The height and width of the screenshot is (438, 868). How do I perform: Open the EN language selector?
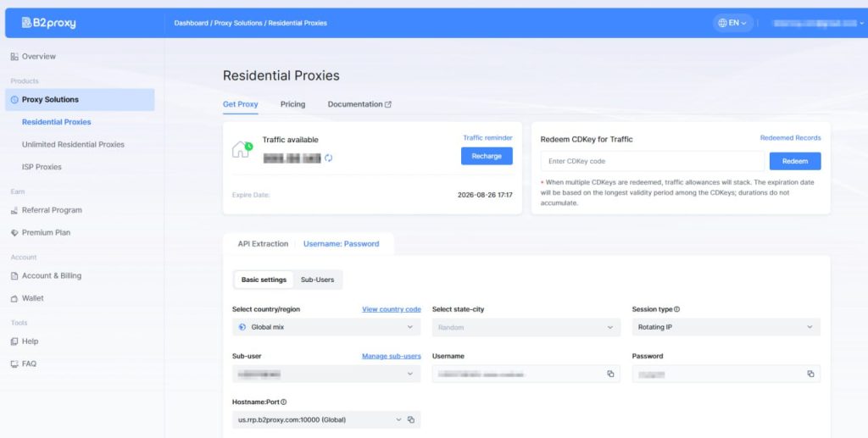pos(732,23)
